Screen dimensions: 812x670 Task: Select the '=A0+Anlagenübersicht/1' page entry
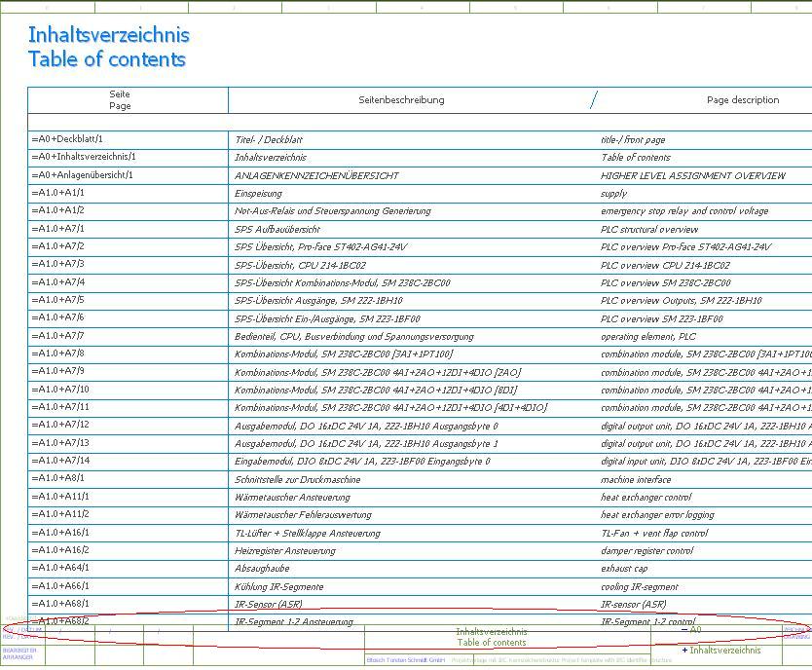(x=83, y=175)
